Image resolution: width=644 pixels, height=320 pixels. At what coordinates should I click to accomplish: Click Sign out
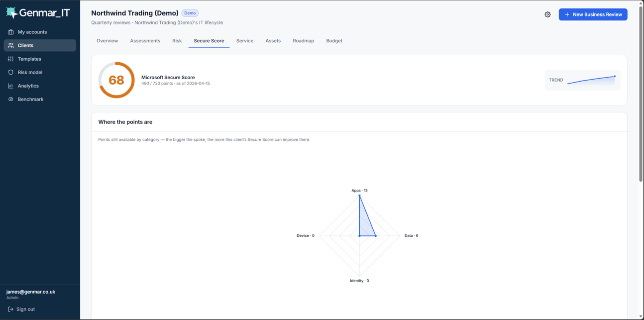(21, 309)
